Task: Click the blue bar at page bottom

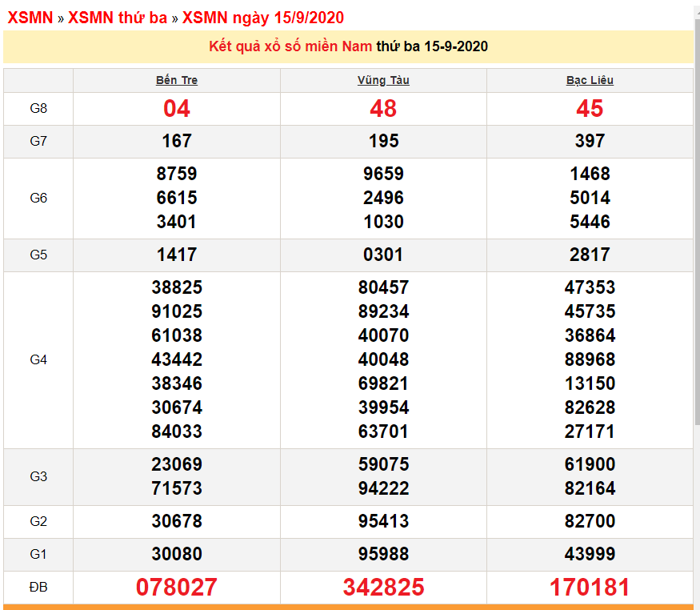Action: [350, 606]
